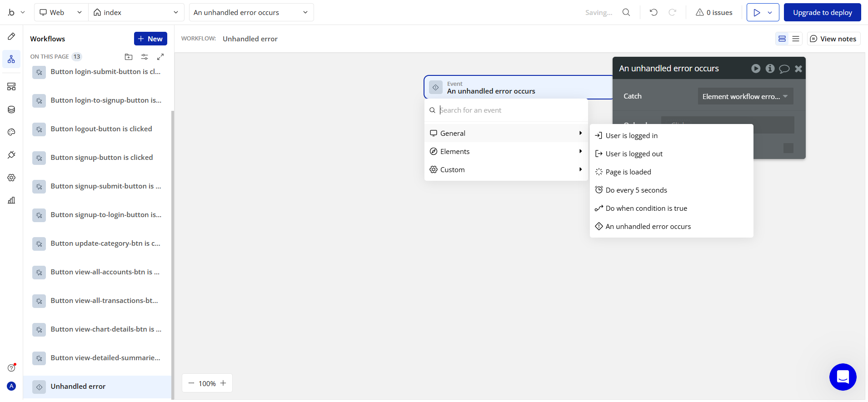
Task: Open the Data tab database icon
Action: tap(11, 109)
